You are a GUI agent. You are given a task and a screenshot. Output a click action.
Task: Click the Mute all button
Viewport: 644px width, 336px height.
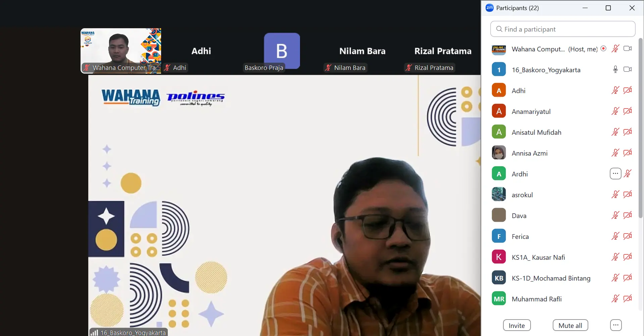(x=570, y=325)
